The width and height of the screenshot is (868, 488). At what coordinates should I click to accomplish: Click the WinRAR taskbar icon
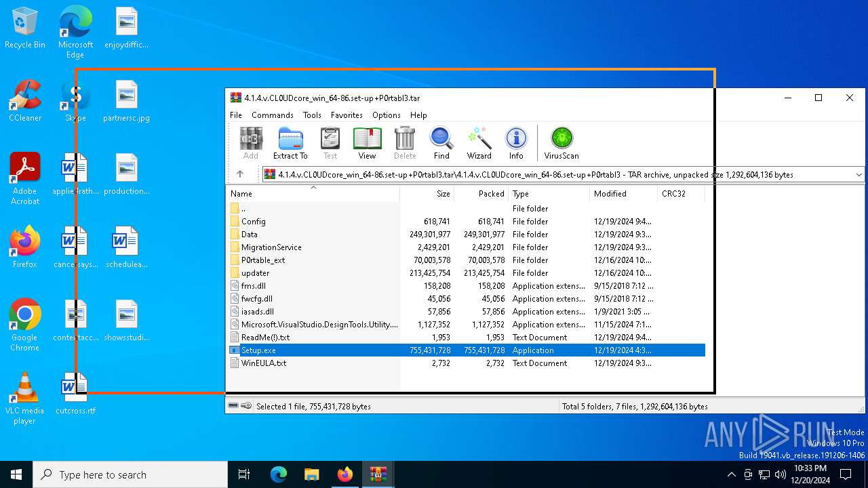378,474
